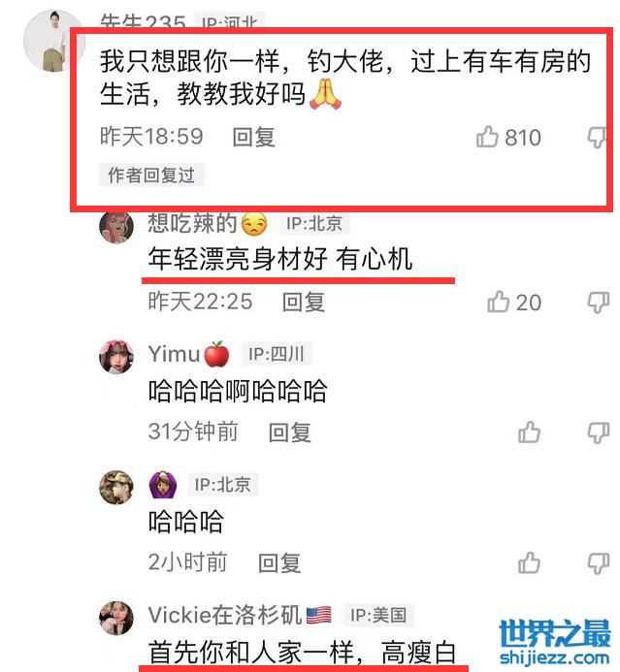
Task: Open 想吃辣的 user avatar
Action: tap(116, 226)
